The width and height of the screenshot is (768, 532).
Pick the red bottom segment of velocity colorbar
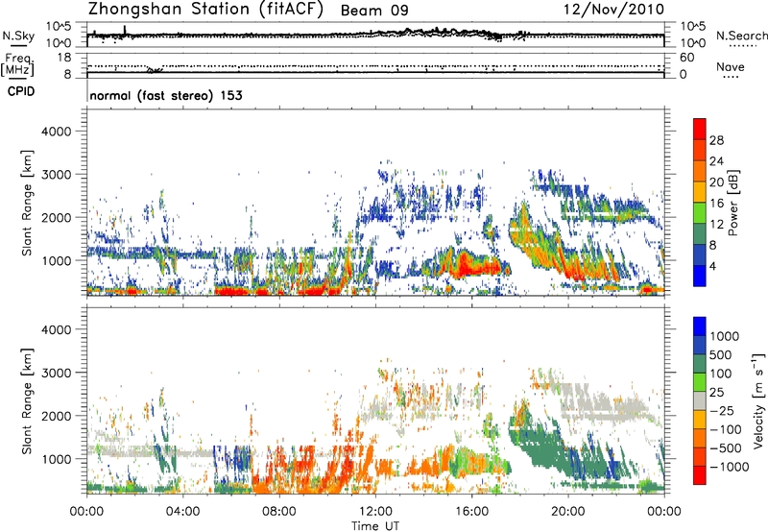click(700, 475)
